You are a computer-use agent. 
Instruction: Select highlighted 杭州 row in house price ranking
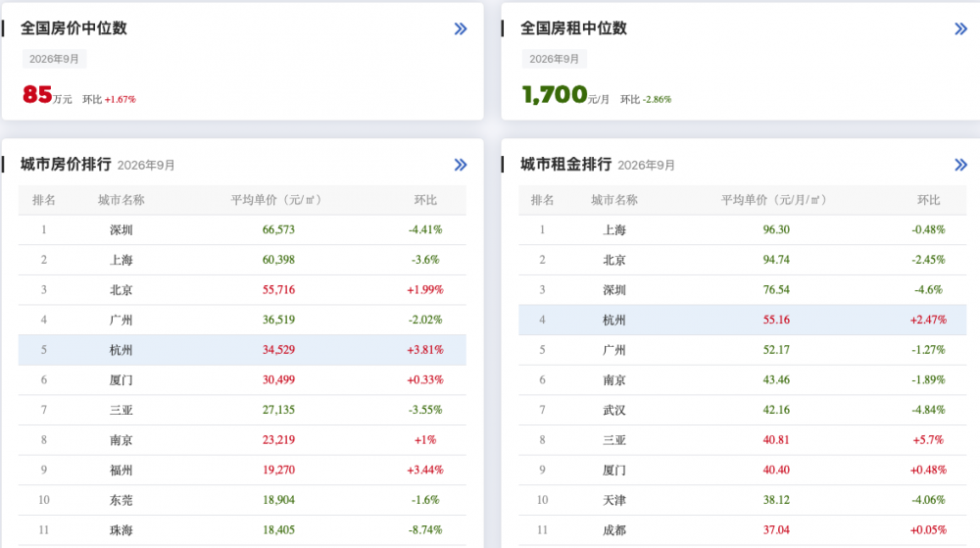click(x=242, y=350)
